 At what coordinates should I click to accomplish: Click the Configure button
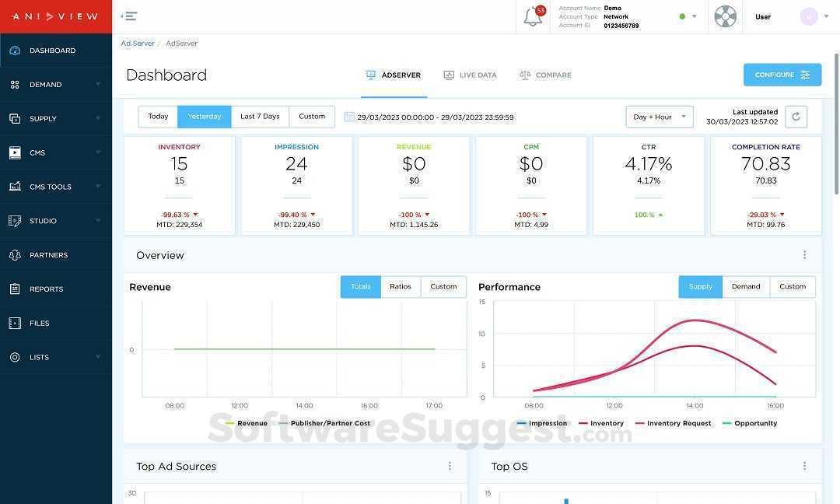[782, 75]
